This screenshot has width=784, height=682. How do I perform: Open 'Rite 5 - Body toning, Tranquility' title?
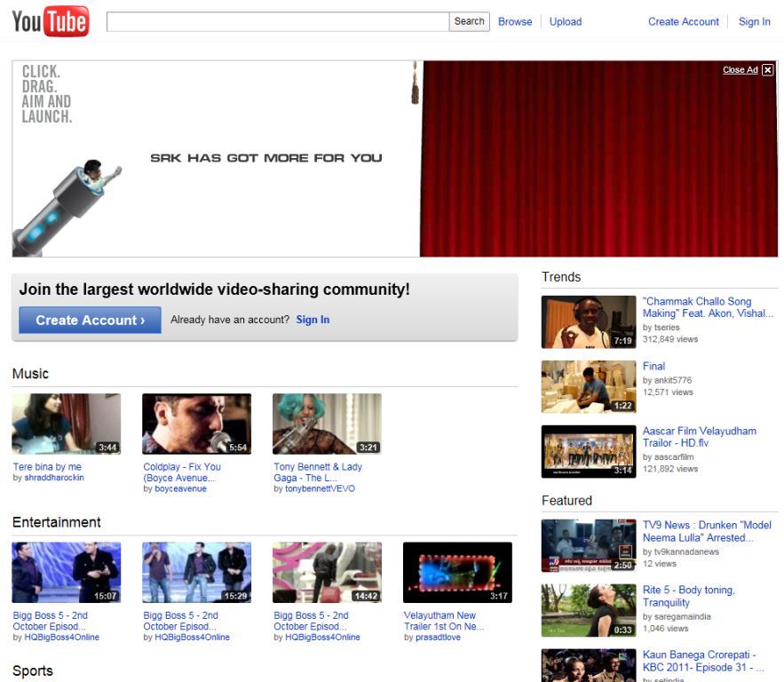(688, 596)
